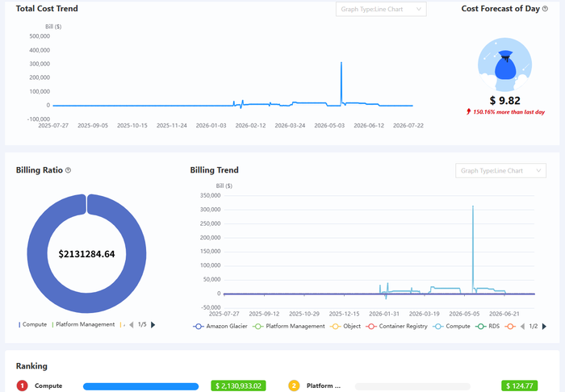Click donut center total $2131284.64
Image resolution: width=565 pixels, height=392 pixels.
click(x=86, y=254)
